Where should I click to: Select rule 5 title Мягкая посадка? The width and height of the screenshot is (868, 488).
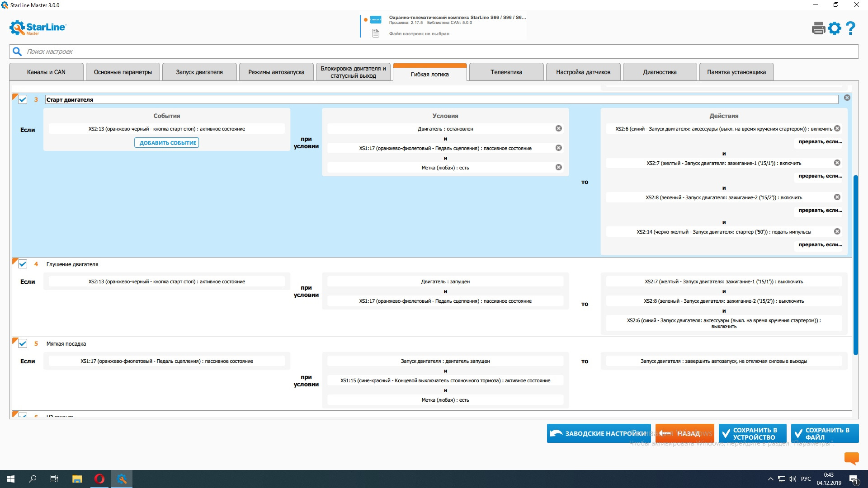[x=66, y=344]
